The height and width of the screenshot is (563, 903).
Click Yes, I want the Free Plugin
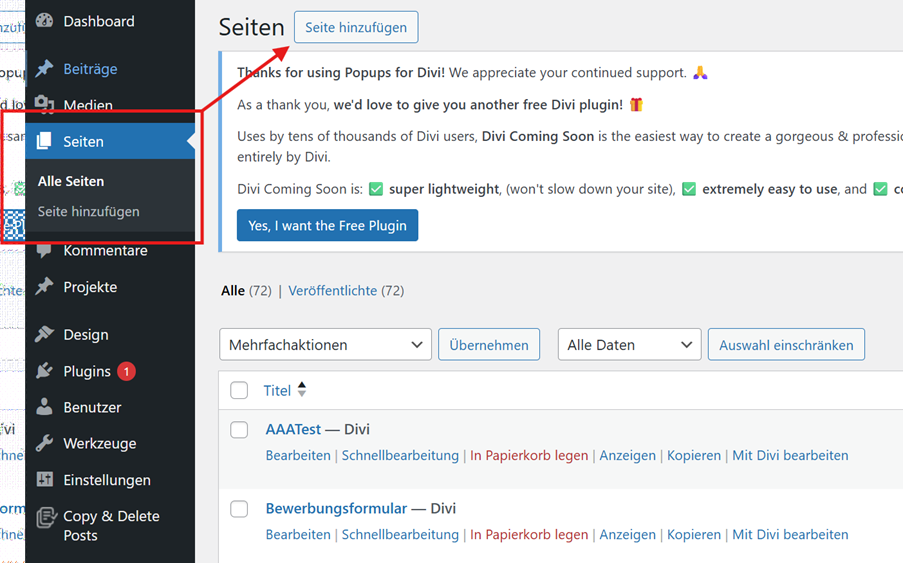click(x=327, y=226)
